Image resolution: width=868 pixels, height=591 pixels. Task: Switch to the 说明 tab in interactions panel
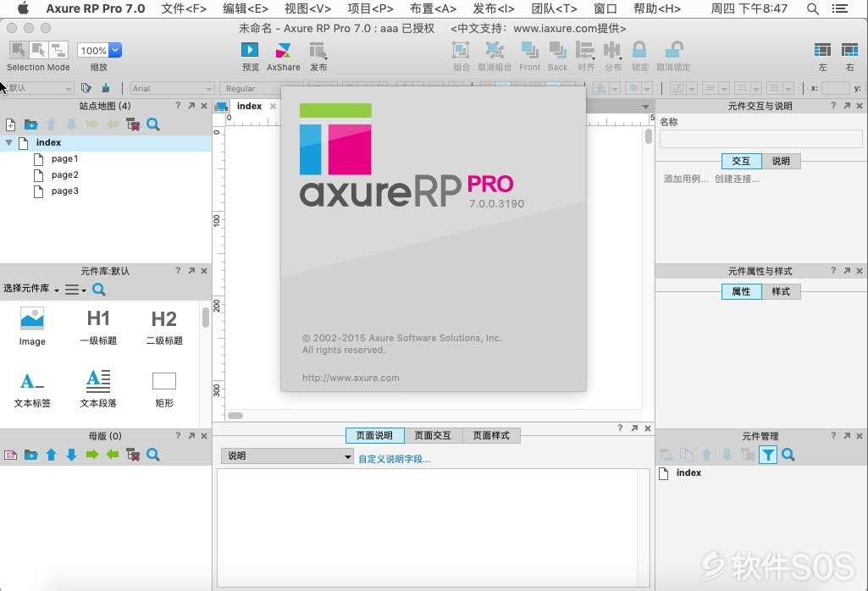pyautogui.click(x=781, y=161)
